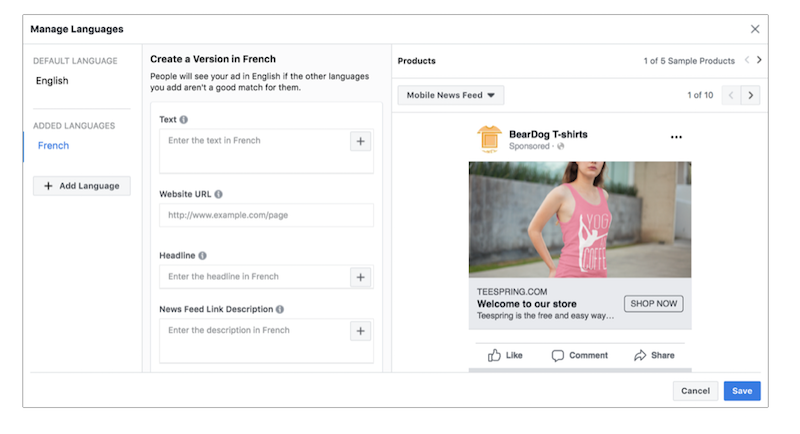Click the Headline info icon
This screenshot has width=800, height=434.
click(202, 256)
